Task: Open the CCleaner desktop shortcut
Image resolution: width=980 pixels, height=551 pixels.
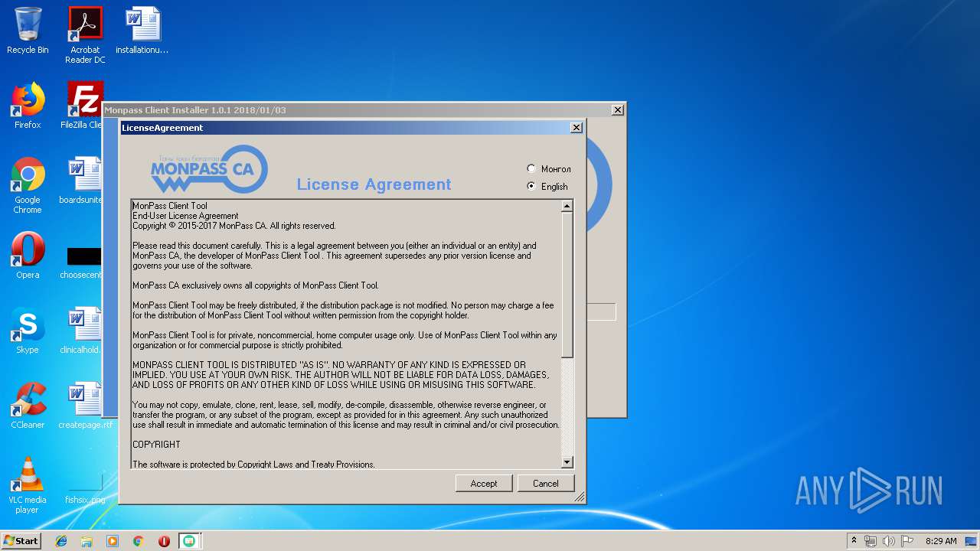Action: pos(28,406)
